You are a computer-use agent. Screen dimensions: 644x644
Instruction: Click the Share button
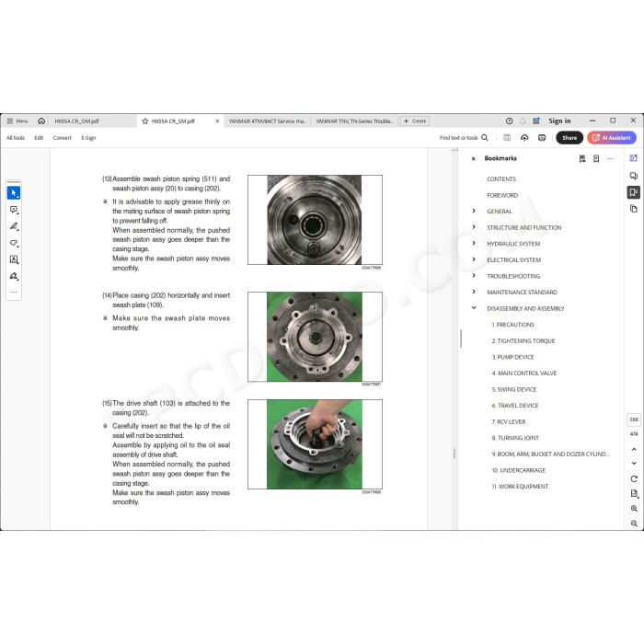(569, 138)
